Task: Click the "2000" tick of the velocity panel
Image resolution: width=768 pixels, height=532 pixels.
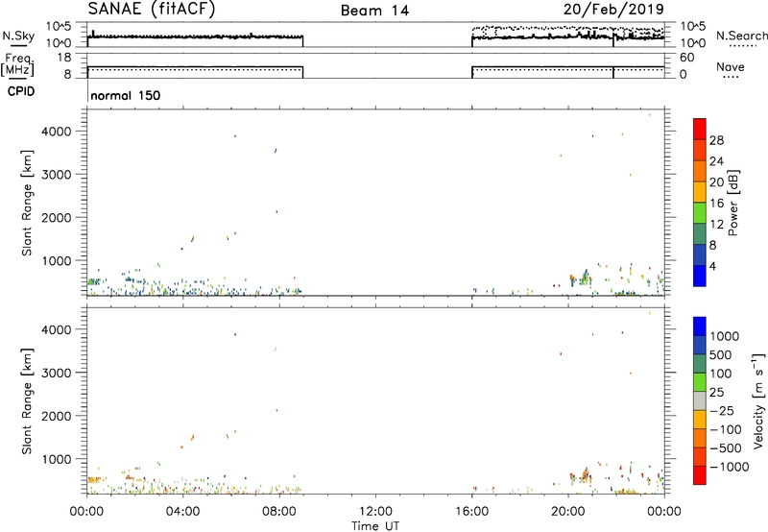Action: 57,416
